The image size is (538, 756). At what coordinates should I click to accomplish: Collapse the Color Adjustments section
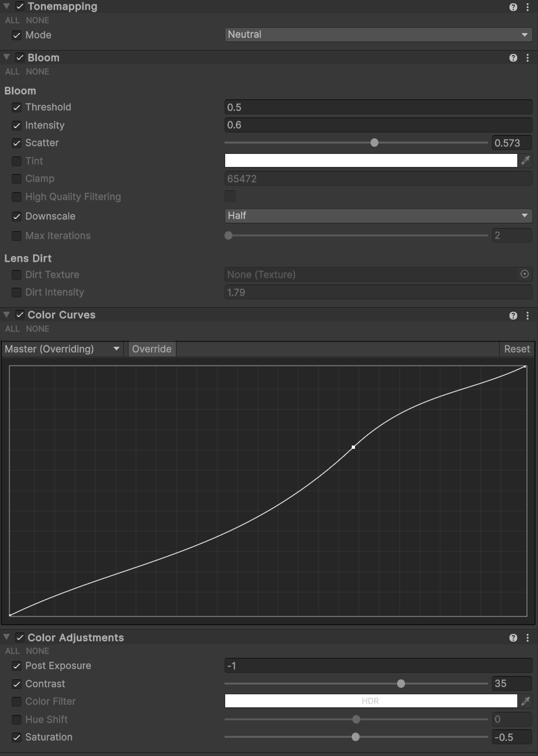click(x=6, y=637)
